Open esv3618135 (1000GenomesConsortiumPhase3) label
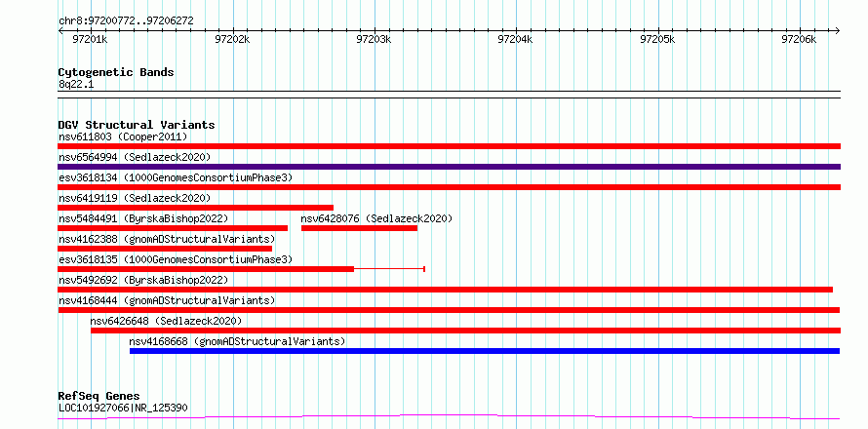Image resolution: width=868 pixels, height=429 pixels. click(x=176, y=259)
